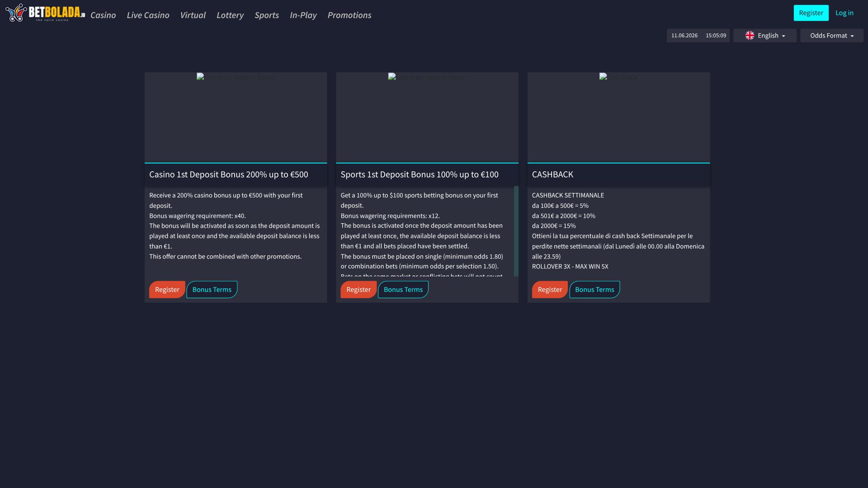Click the Sports bonus description scrollbar

[516, 231]
